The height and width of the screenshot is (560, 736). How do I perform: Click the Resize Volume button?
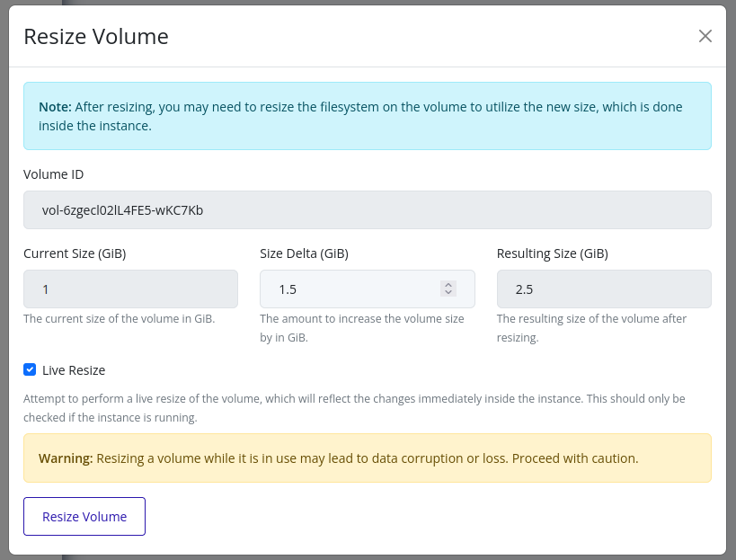(x=84, y=516)
